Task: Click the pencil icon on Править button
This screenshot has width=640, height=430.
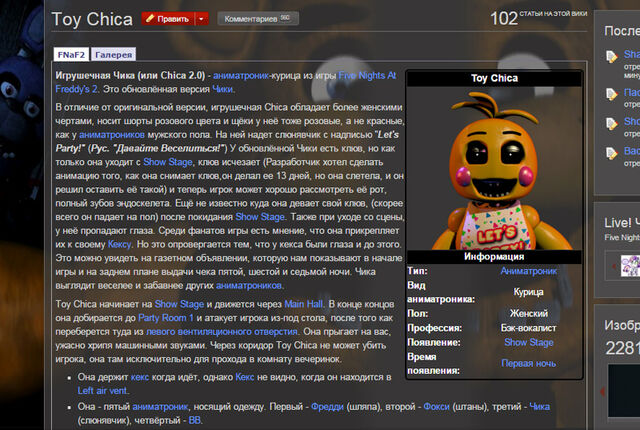Action: coord(150,18)
